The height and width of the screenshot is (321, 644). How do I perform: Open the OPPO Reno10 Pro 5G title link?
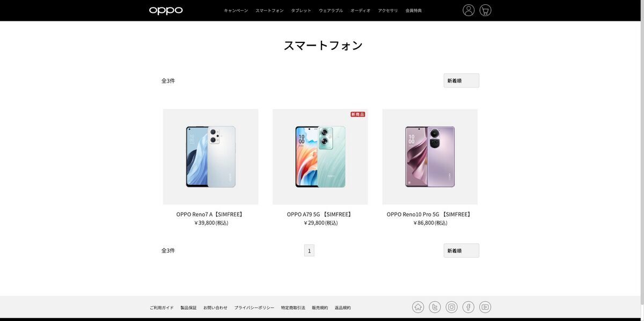pyautogui.click(x=430, y=214)
